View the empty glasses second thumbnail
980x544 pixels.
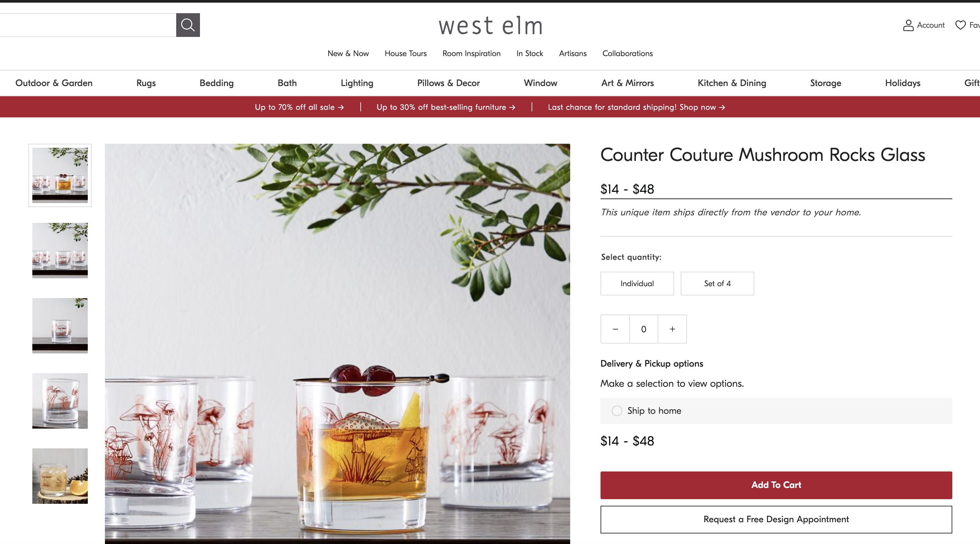60,250
